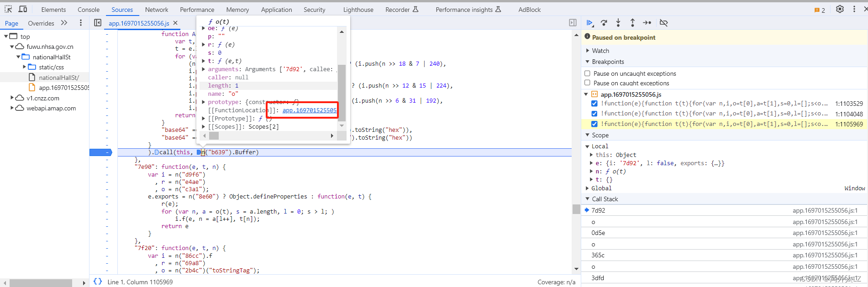Image resolution: width=868 pixels, height=287 pixels.
Task: Expand the Watch section
Action: tap(588, 51)
